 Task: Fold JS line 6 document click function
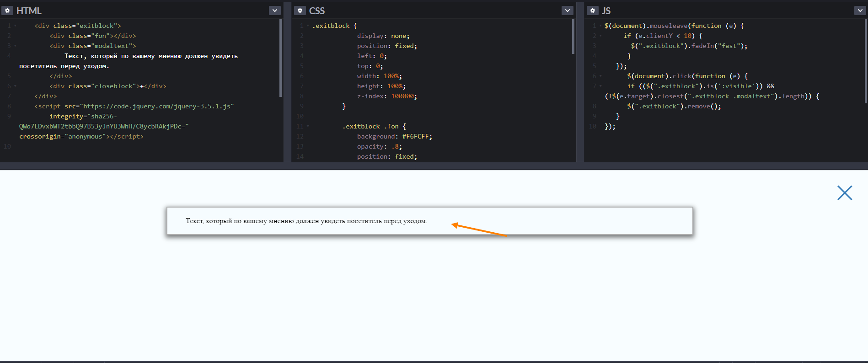pos(600,76)
